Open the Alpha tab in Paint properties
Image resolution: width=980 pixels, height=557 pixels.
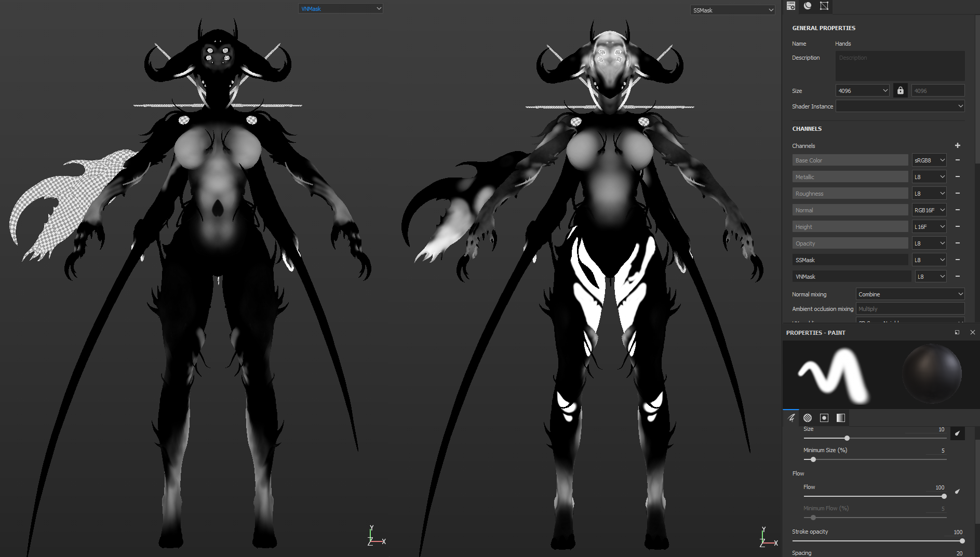tap(807, 417)
